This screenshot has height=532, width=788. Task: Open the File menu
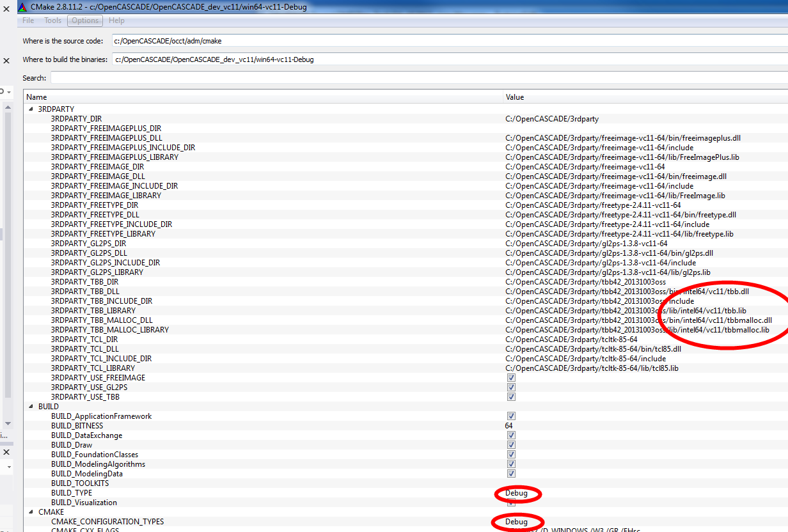point(28,20)
